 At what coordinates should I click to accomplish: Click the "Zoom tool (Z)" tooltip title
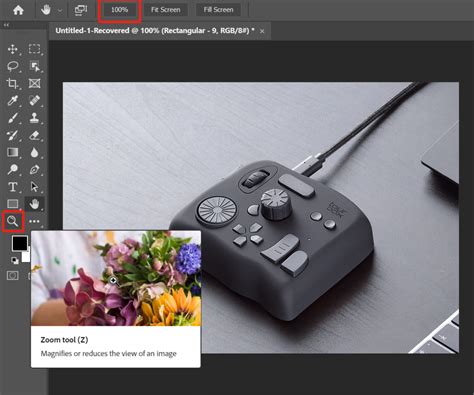[64, 340]
